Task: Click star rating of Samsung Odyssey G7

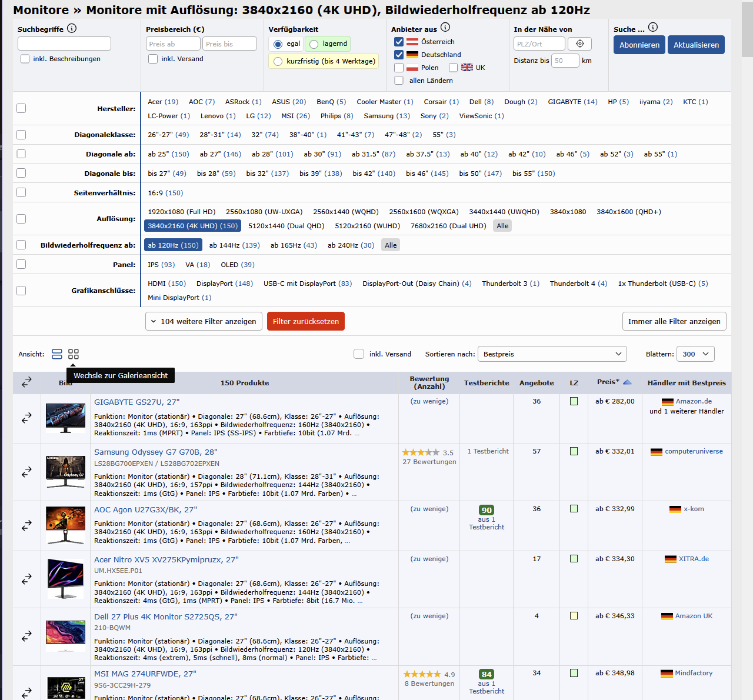Action: point(421,452)
